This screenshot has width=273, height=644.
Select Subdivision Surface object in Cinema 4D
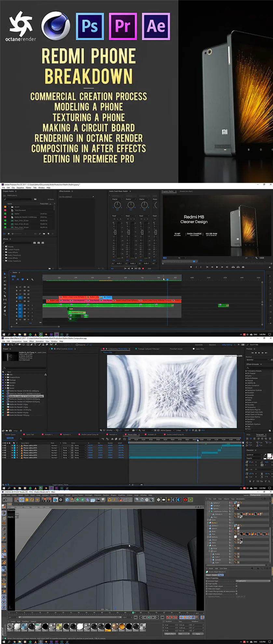click(220, 511)
